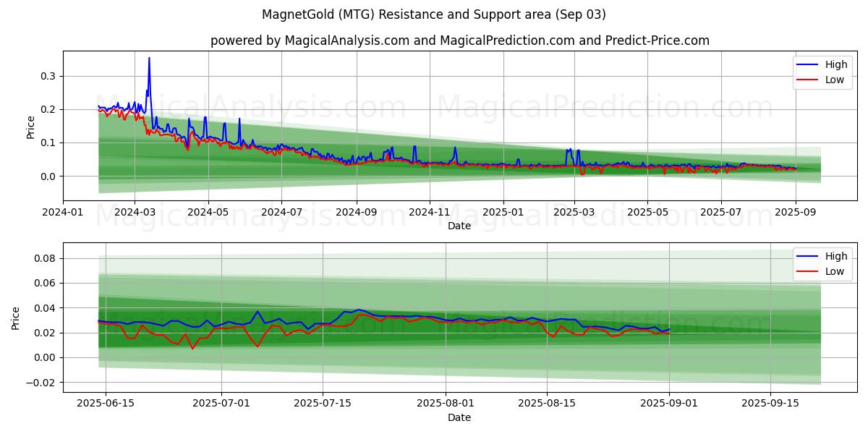Click the '2025-07-01' tick label on bottom chart
Image resolution: width=868 pixels, height=434 pixels.
221,404
